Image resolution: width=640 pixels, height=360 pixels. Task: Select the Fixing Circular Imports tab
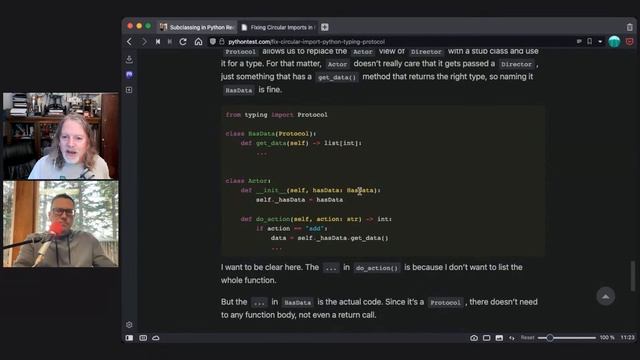tap(278, 27)
